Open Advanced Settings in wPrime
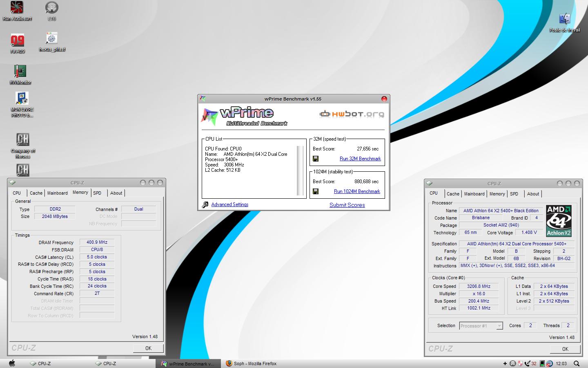The width and height of the screenshot is (588, 368). [x=230, y=204]
